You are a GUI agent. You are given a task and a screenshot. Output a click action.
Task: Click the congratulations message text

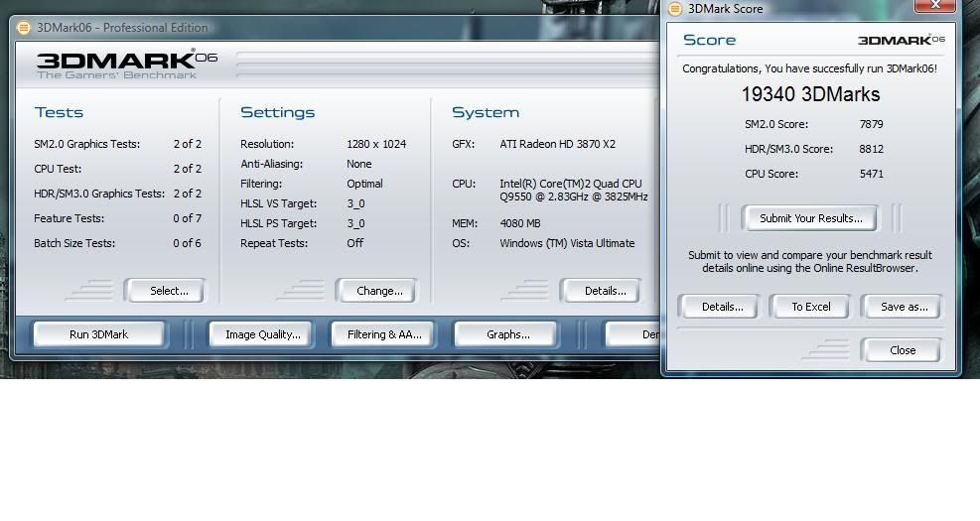(x=809, y=68)
